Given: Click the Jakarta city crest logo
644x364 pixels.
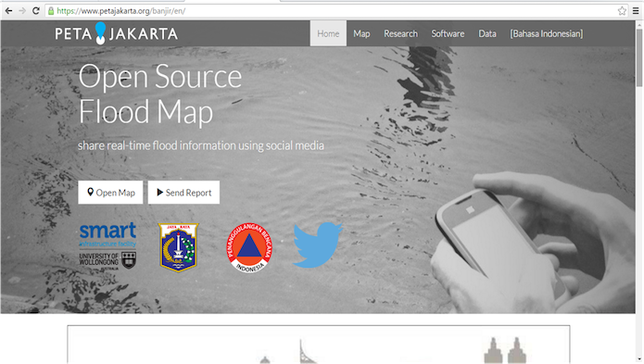Looking at the screenshot, I should (x=178, y=247).
